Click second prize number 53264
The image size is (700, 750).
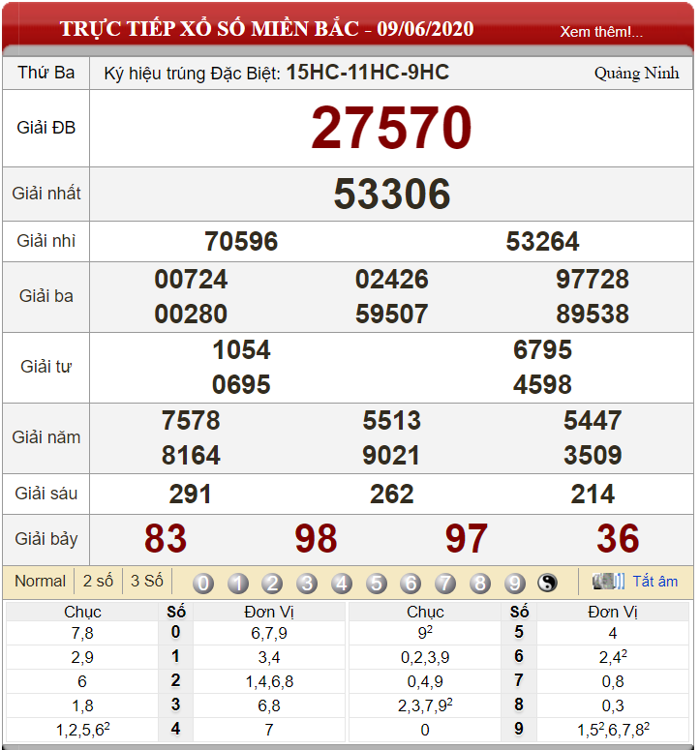pos(542,241)
